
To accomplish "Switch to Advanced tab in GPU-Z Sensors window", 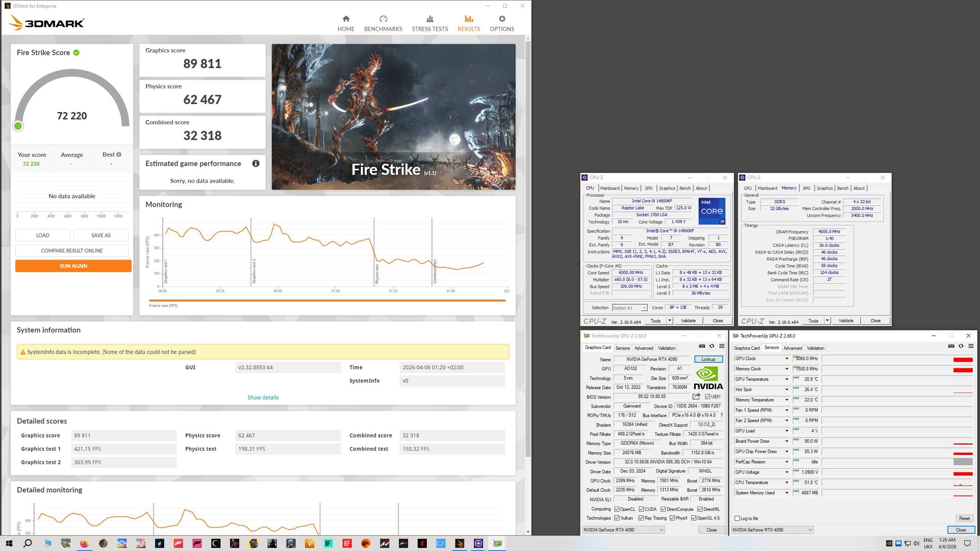I will [x=793, y=348].
